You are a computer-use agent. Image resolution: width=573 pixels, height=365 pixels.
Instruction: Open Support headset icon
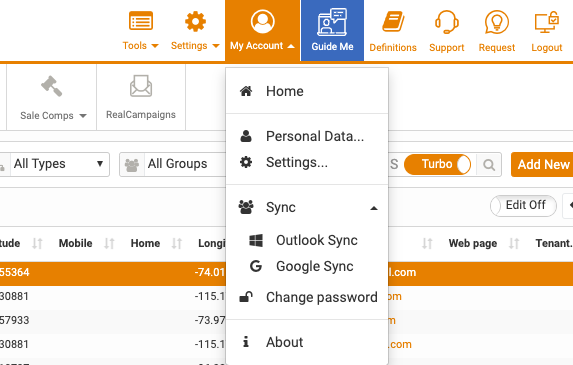[x=447, y=22]
